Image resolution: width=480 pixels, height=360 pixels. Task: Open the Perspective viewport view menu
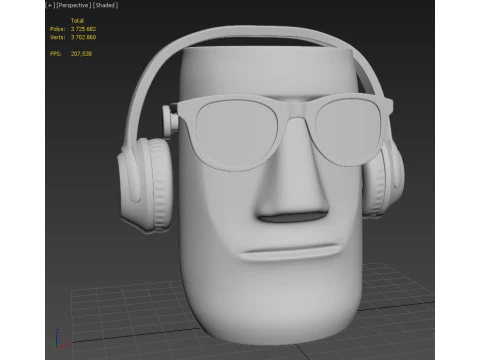point(74,5)
